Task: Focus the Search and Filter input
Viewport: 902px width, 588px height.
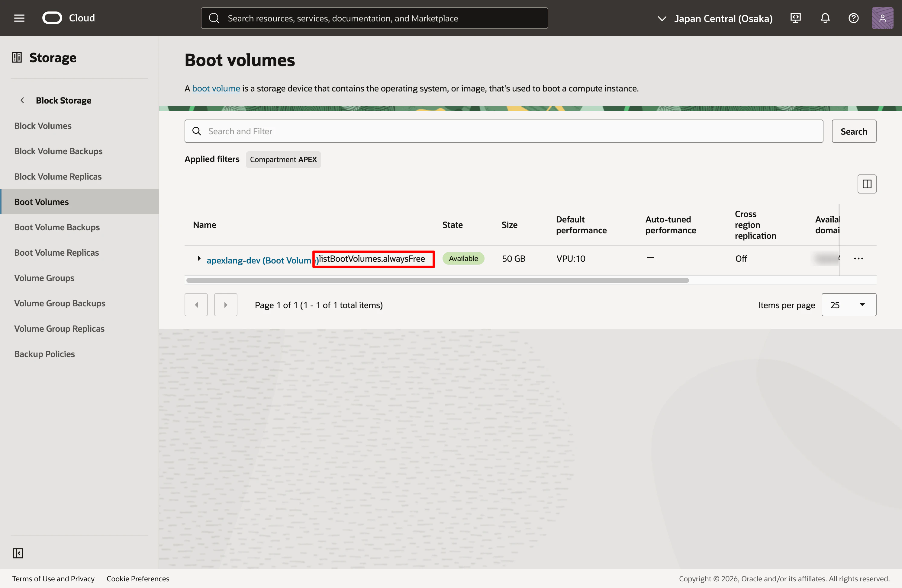Action: click(x=504, y=131)
